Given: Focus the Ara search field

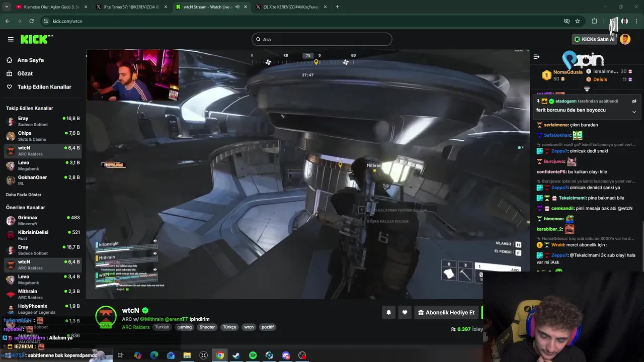Looking at the screenshot, I should pyautogui.click(x=322, y=39).
